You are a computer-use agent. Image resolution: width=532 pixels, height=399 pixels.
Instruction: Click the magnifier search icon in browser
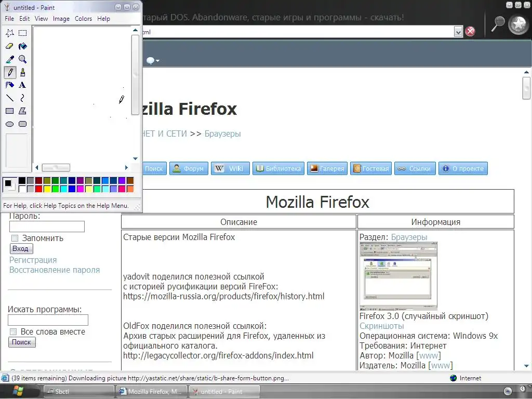(x=498, y=24)
